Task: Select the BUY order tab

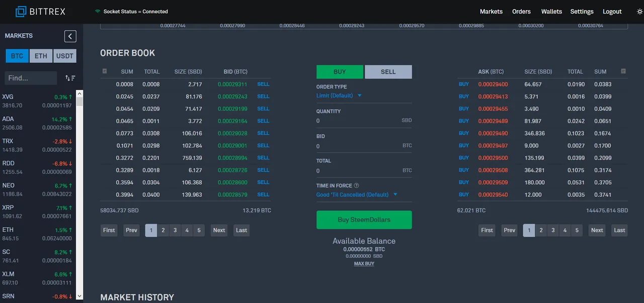Action: tap(340, 72)
